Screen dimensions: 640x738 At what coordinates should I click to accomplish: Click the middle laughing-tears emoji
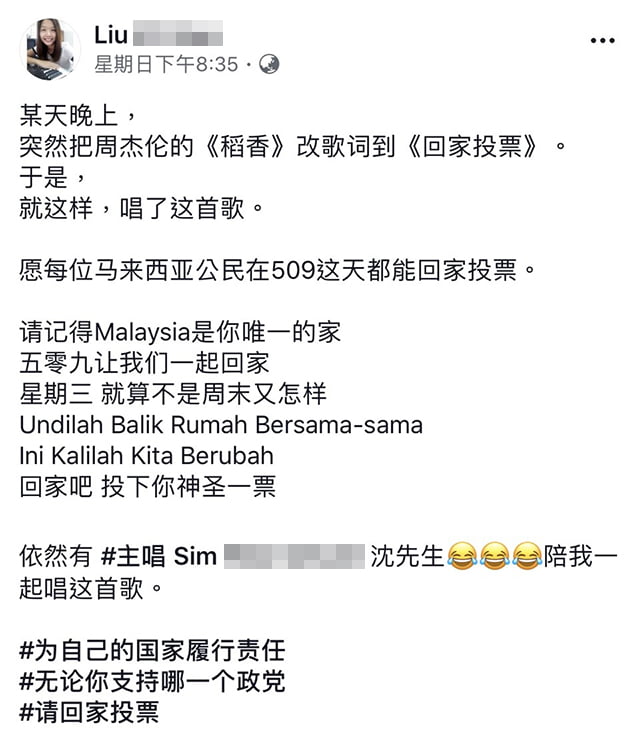494,556
